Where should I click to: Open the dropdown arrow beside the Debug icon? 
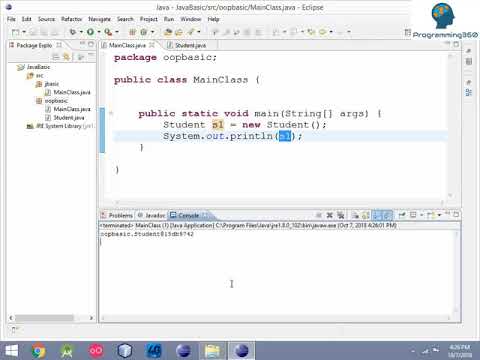point(81,32)
